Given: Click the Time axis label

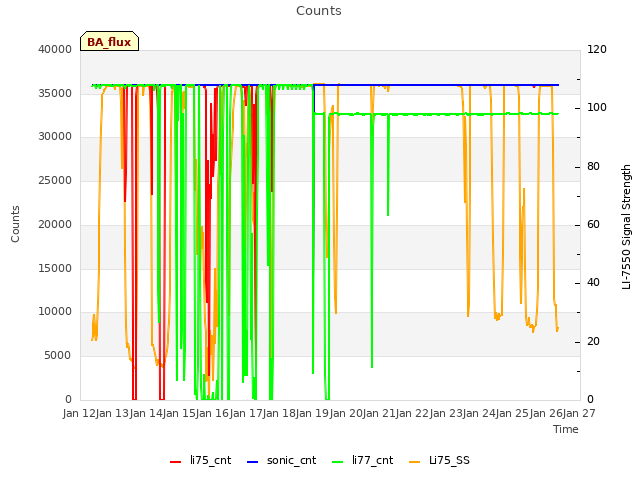Looking at the screenshot, I should coord(566,429).
